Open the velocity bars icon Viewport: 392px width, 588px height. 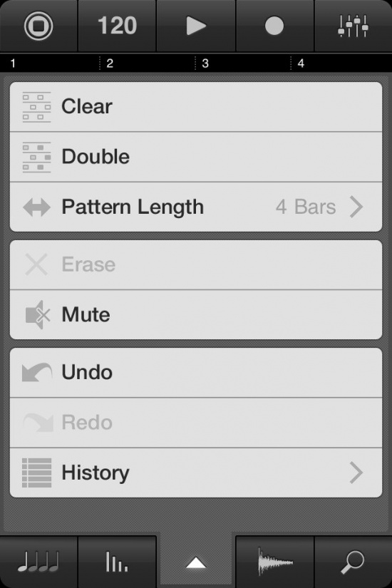[117, 562]
